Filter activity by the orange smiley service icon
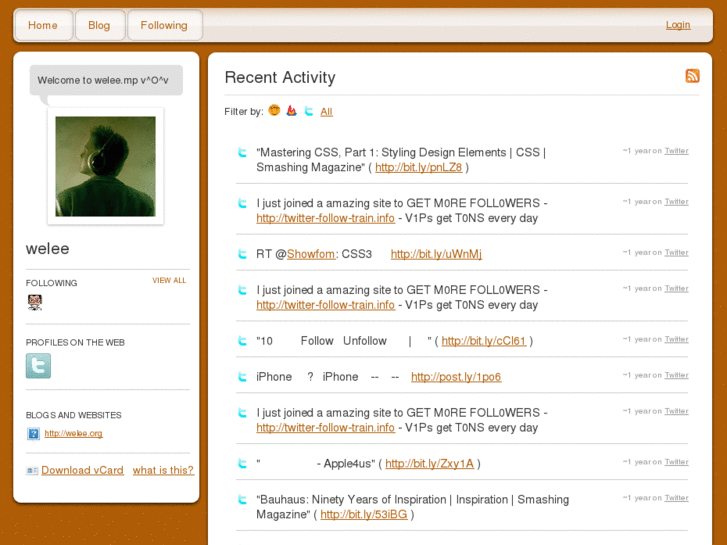The width and height of the screenshot is (727, 545). [274, 111]
